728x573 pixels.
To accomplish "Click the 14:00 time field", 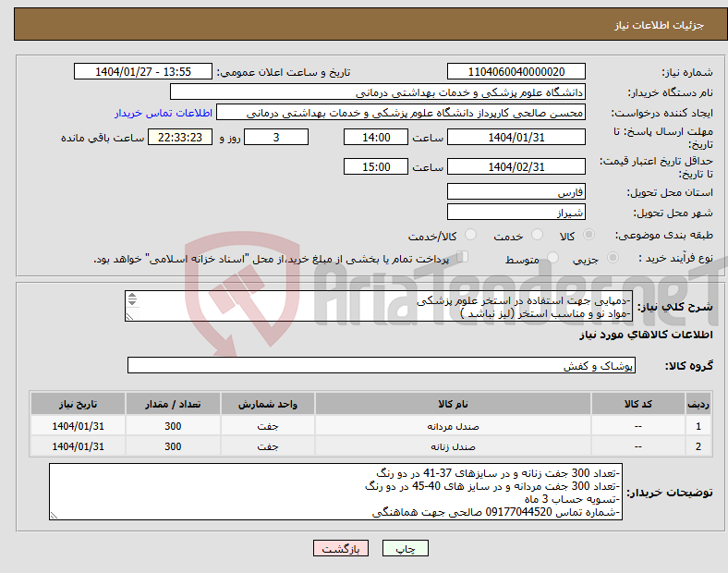I will tap(376, 138).
